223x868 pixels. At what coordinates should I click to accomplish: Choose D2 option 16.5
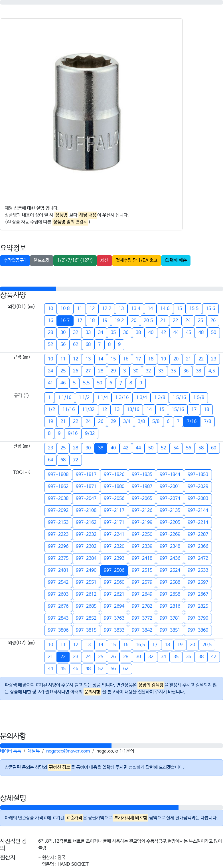(x=141, y=645)
